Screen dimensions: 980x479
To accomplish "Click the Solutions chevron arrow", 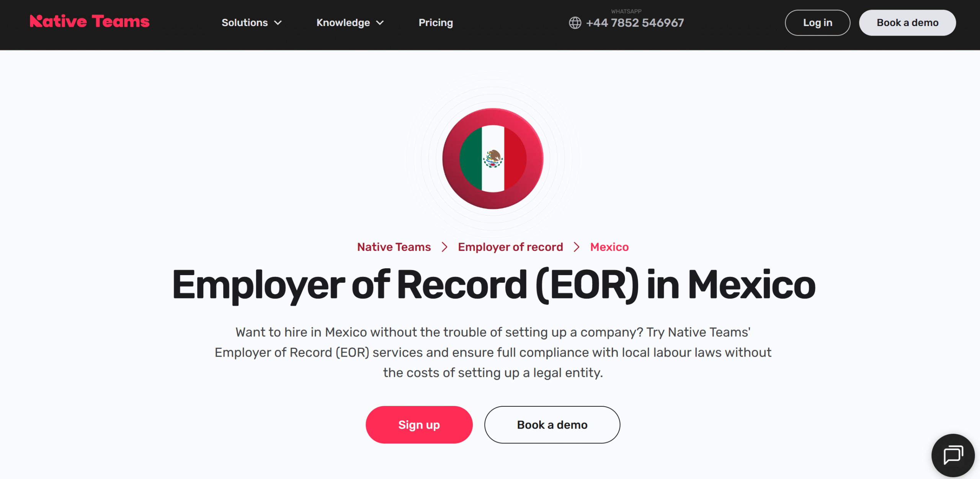I will 278,23.
